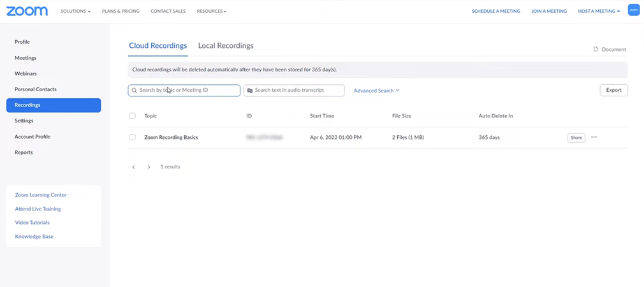
Task: Click the Export button
Action: (x=613, y=91)
